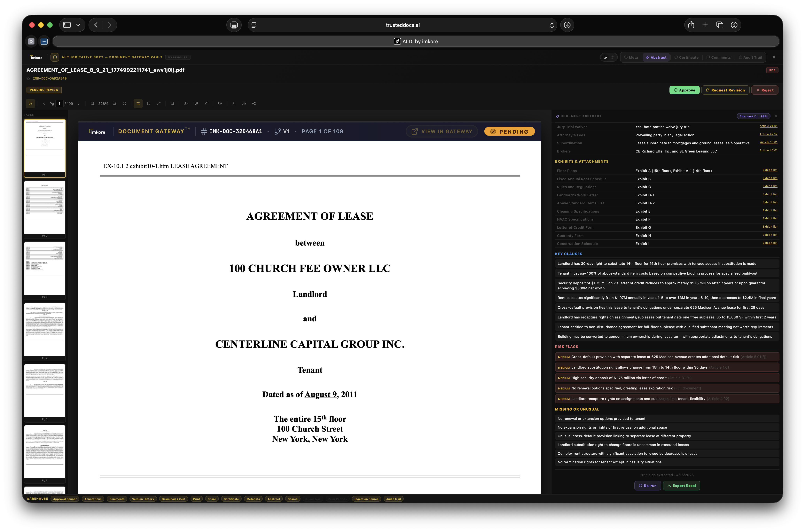Viewport: 805px width, 532px height.
Task: Toggle Download + Cert chip in warehouse bar
Action: 173,499
